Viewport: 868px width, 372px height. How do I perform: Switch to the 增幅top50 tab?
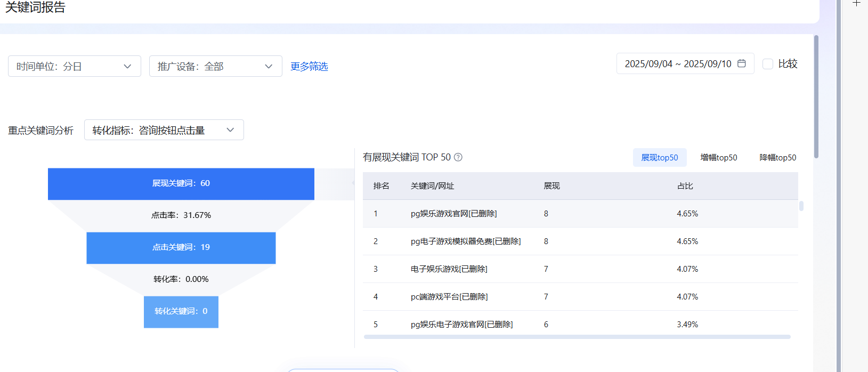(718, 158)
